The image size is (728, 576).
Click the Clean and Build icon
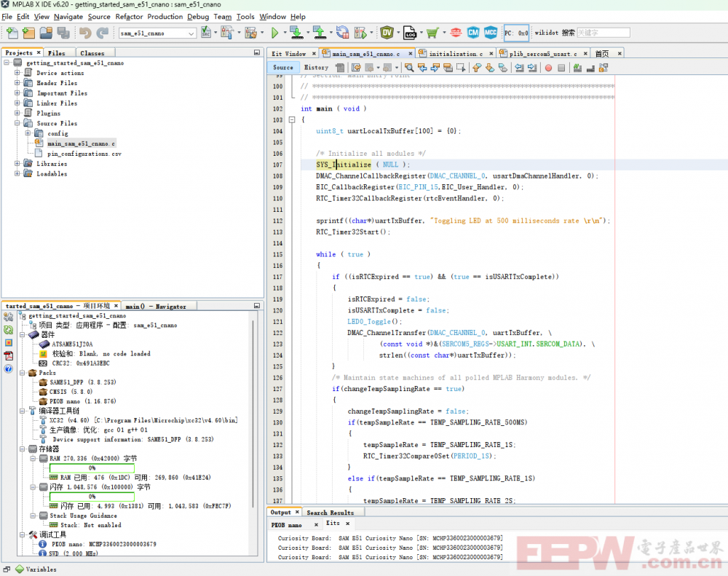[250, 33]
